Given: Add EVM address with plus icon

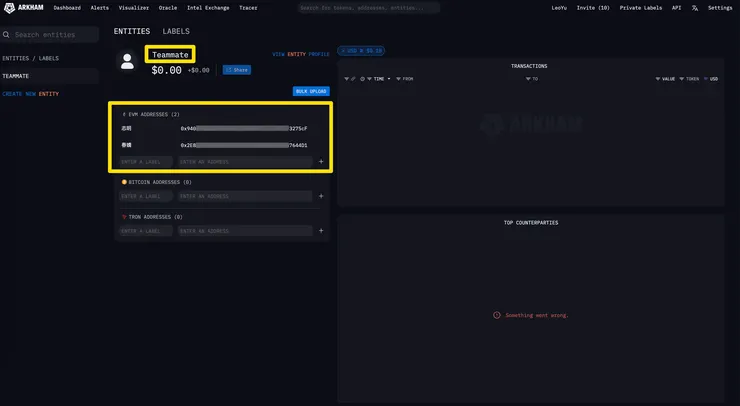Looking at the screenshot, I should tap(321, 161).
